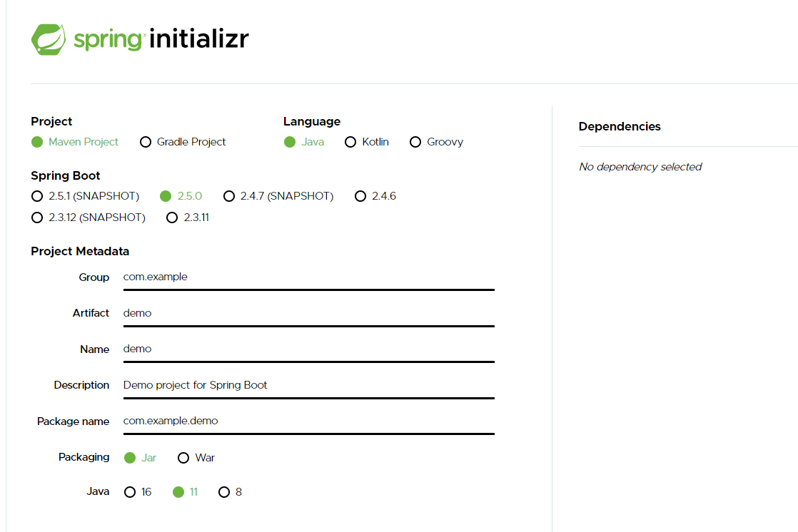Click the Project Metadata heading
This screenshot has height=532, width=798.
coord(80,251)
